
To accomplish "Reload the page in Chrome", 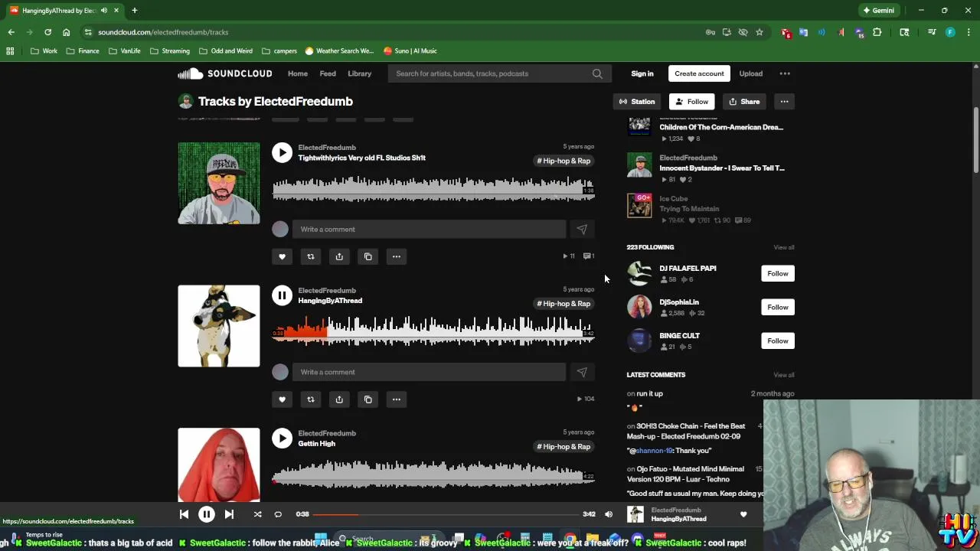I will point(47,32).
